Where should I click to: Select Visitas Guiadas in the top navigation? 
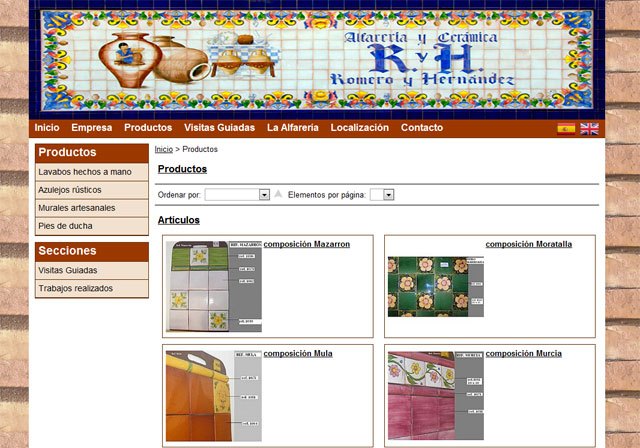coord(219,128)
